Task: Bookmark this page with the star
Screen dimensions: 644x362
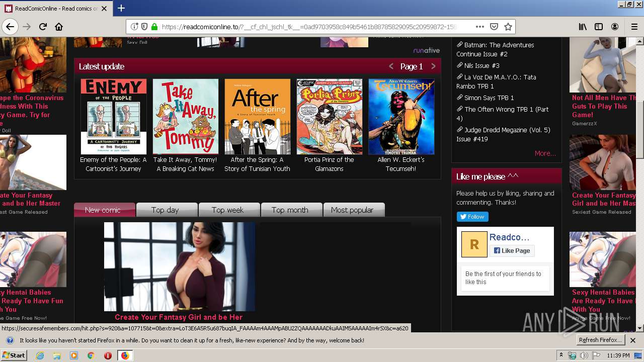Action: (x=508, y=27)
